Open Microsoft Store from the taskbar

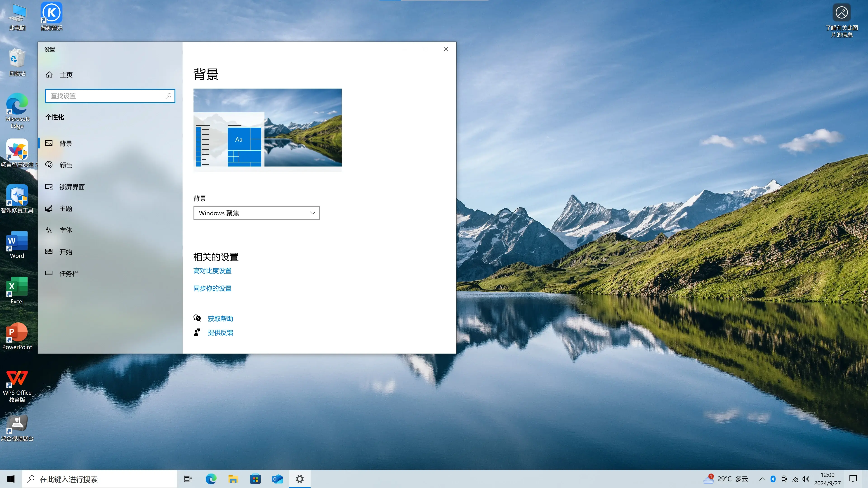coord(255,479)
